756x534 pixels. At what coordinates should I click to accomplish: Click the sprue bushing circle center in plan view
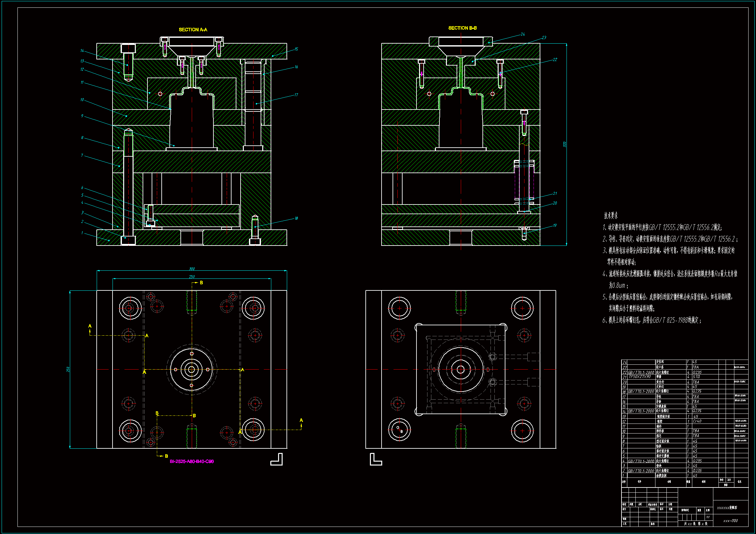[192, 370]
